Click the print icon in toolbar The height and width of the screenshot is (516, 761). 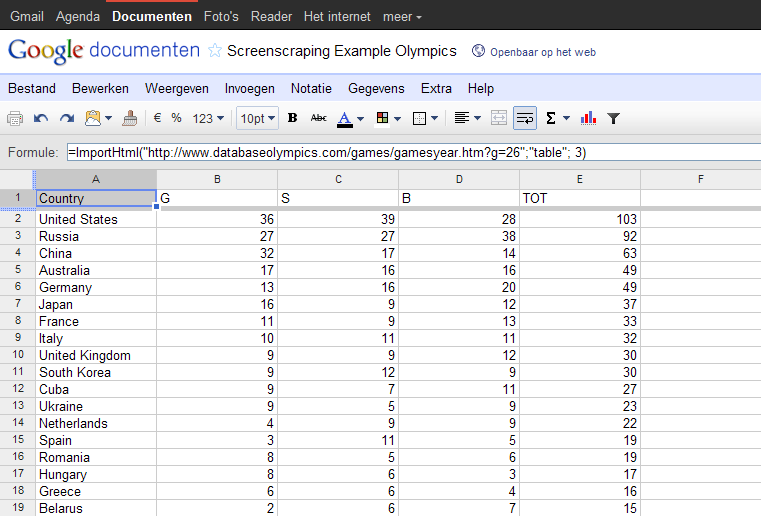[x=15, y=118]
